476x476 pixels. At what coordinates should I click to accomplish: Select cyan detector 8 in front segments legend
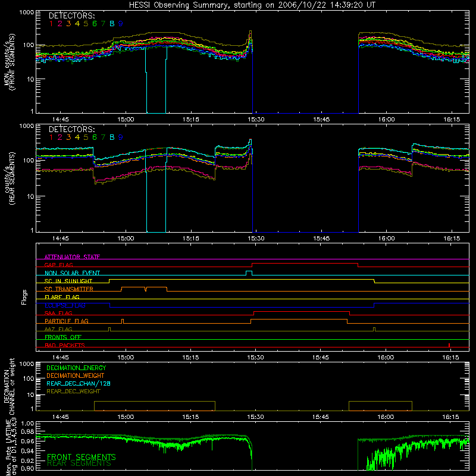pyautogui.click(x=112, y=24)
